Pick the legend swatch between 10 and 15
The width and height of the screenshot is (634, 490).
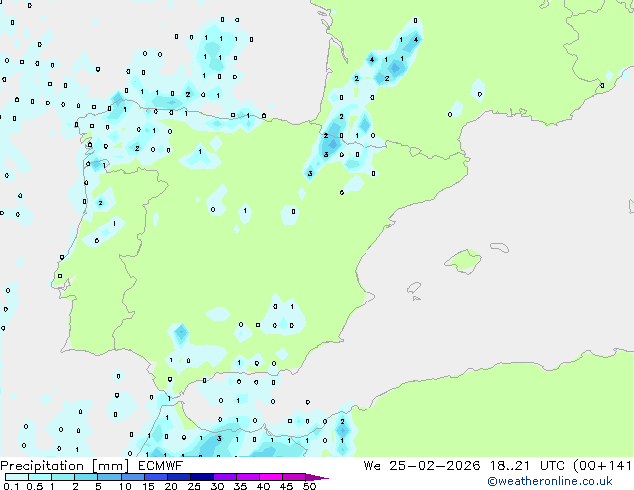click(x=132, y=477)
